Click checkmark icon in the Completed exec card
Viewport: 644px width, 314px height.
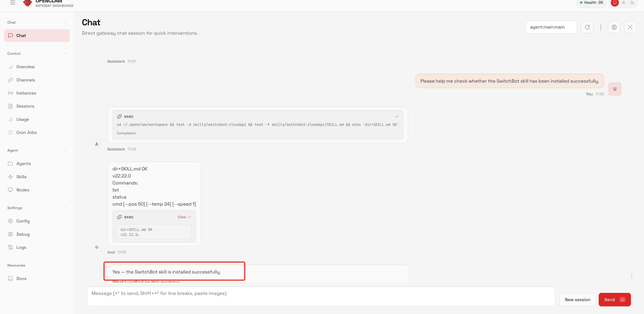tap(397, 116)
